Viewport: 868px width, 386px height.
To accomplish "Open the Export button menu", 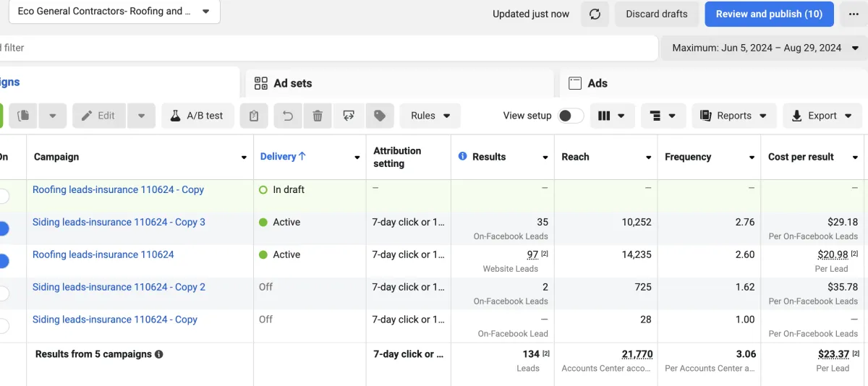I will [822, 116].
